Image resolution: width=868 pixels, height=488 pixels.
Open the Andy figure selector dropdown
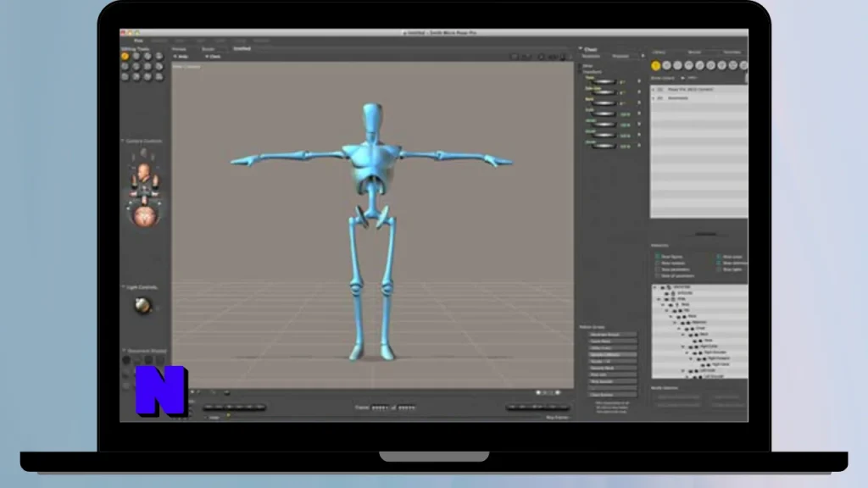tap(181, 57)
